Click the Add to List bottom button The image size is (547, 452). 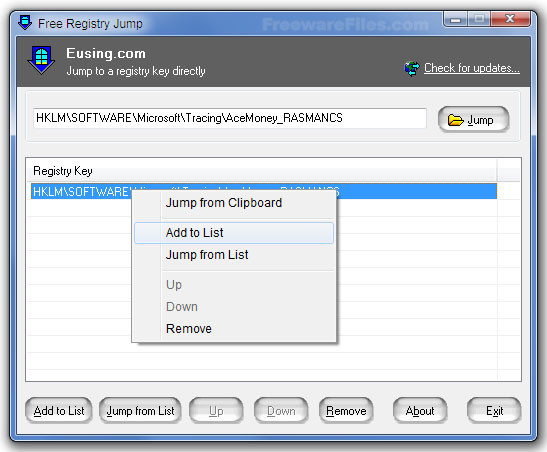pyautogui.click(x=59, y=410)
